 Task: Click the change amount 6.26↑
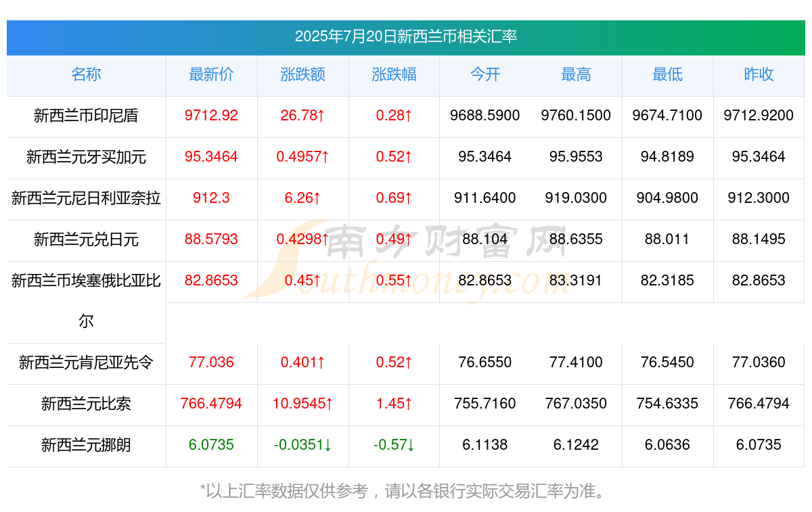point(302,198)
